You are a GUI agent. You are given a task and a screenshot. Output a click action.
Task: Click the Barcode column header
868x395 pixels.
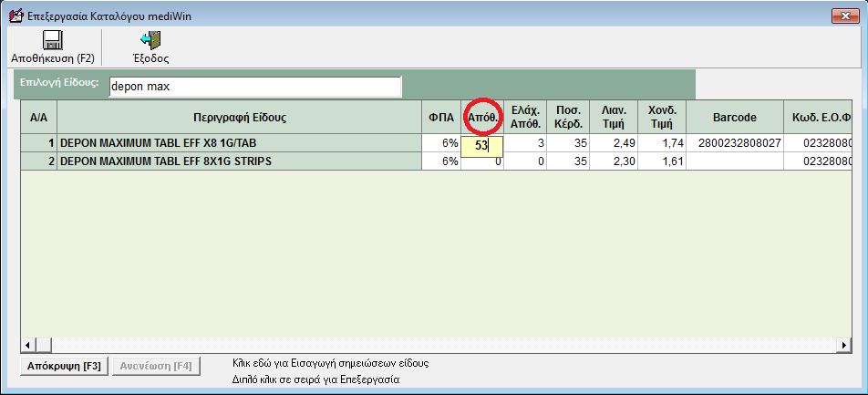coord(735,118)
